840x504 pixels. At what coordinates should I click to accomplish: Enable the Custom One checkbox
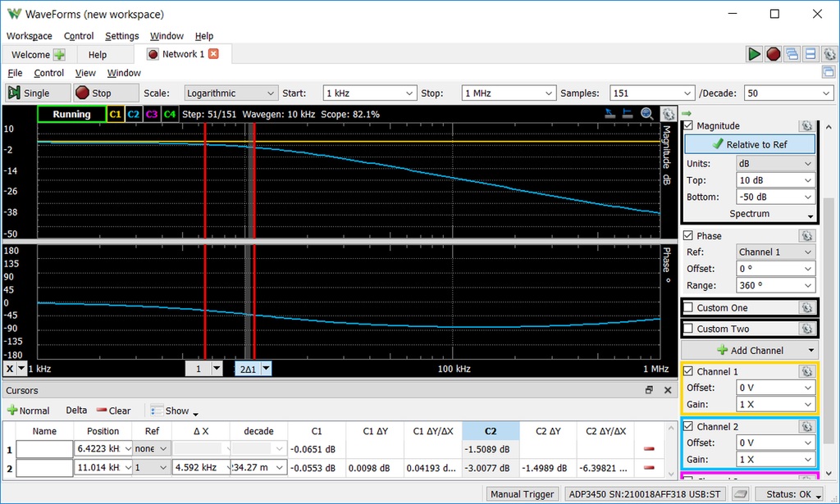(689, 308)
